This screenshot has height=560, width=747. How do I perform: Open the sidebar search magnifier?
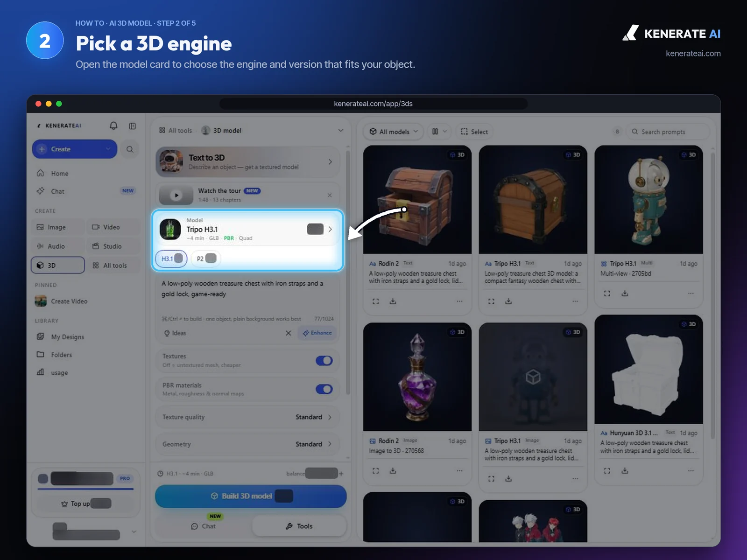tap(130, 149)
